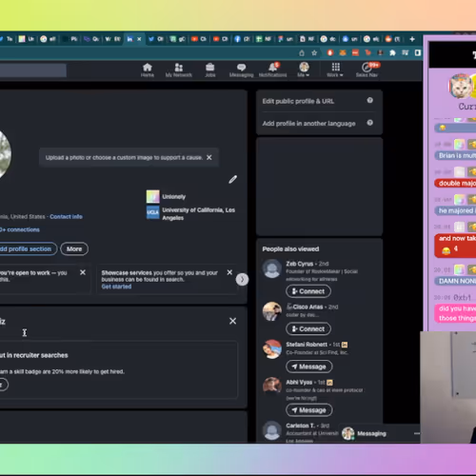Click help icon beside Edit public profile

pos(370,100)
